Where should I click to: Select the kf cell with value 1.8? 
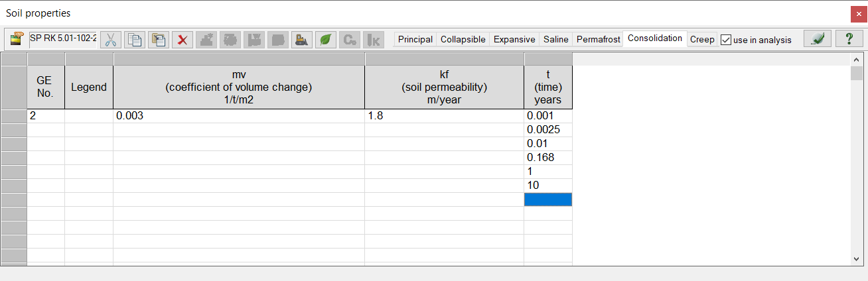click(x=445, y=116)
